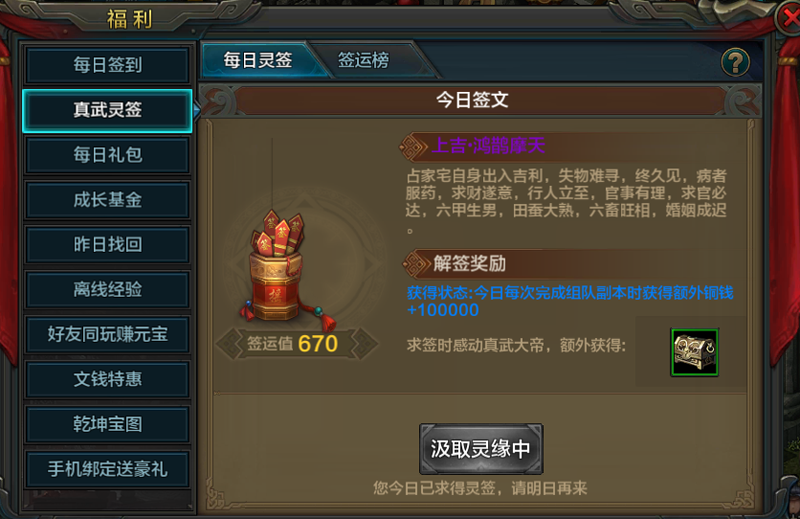Open the 文钱特惠 sidebar entry
The height and width of the screenshot is (519, 800).
point(108,379)
